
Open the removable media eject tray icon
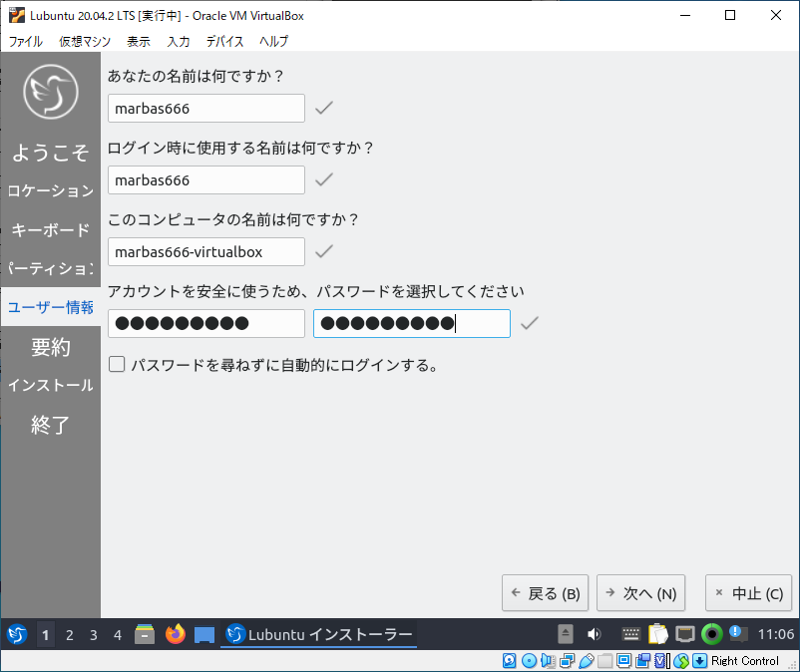[565, 634]
